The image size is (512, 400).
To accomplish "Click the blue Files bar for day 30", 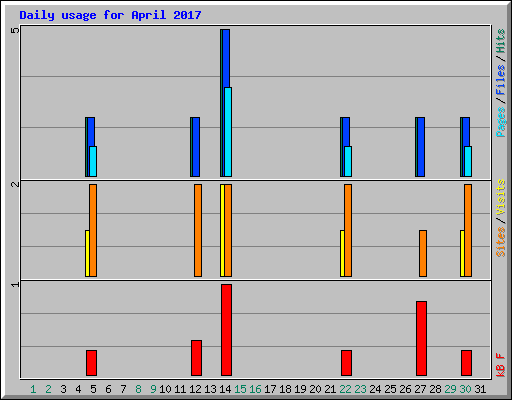I will pyautogui.click(x=466, y=132).
